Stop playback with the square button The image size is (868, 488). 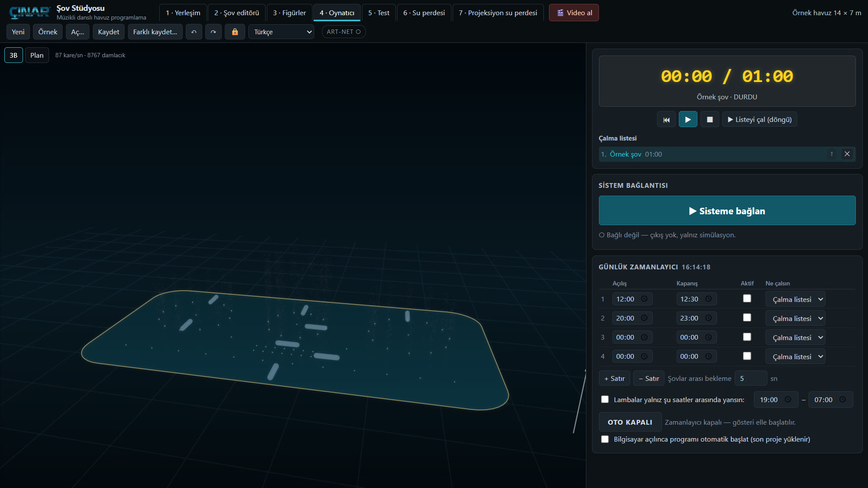pos(710,120)
